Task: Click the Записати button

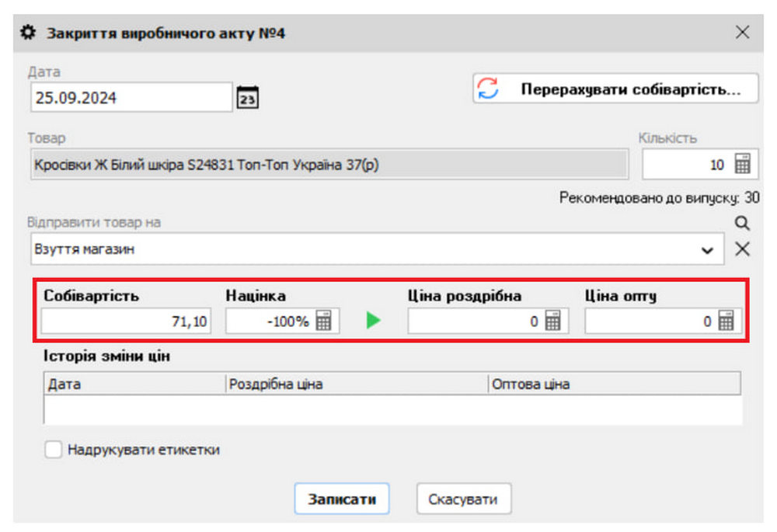Action: 342,499
